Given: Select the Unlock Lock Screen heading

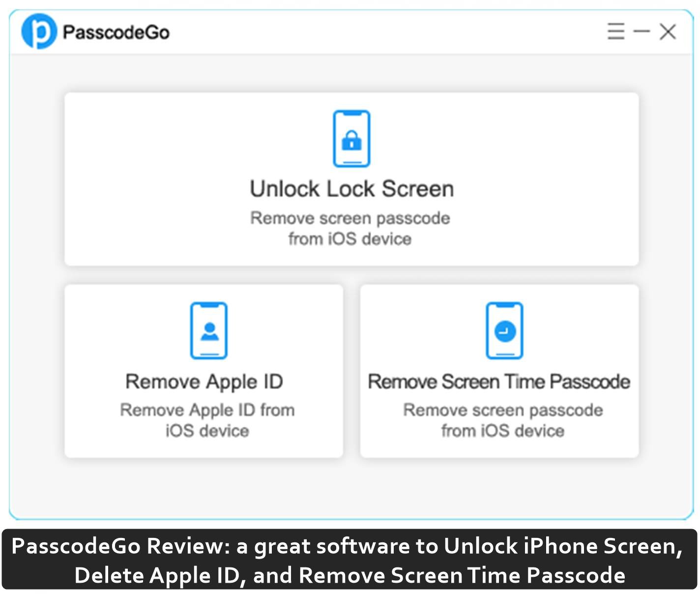Looking at the screenshot, I should [351, 189].
